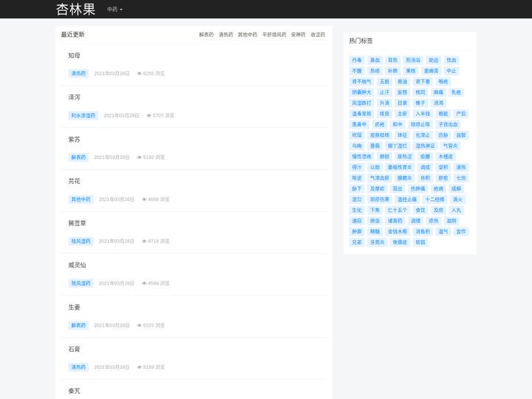Image resolution: width=532 pixels, height=399 pixels.
Task: Select the 气滞血瘀 hot tag
Action: pyautogui.click(x=380, y=178)
